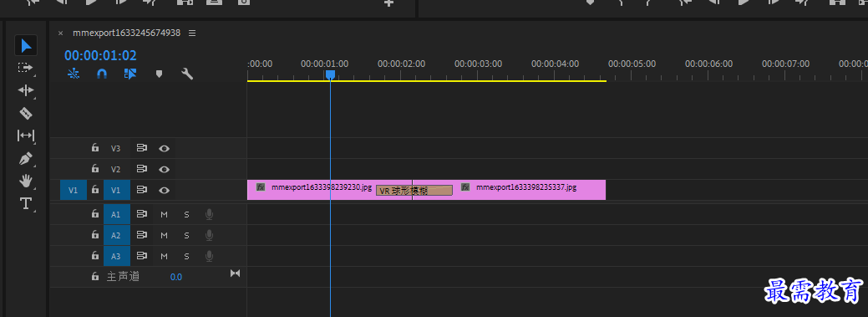Toggle the V1 track lock
This screenshot has width=868, height=317.
(x=95, y=190)
